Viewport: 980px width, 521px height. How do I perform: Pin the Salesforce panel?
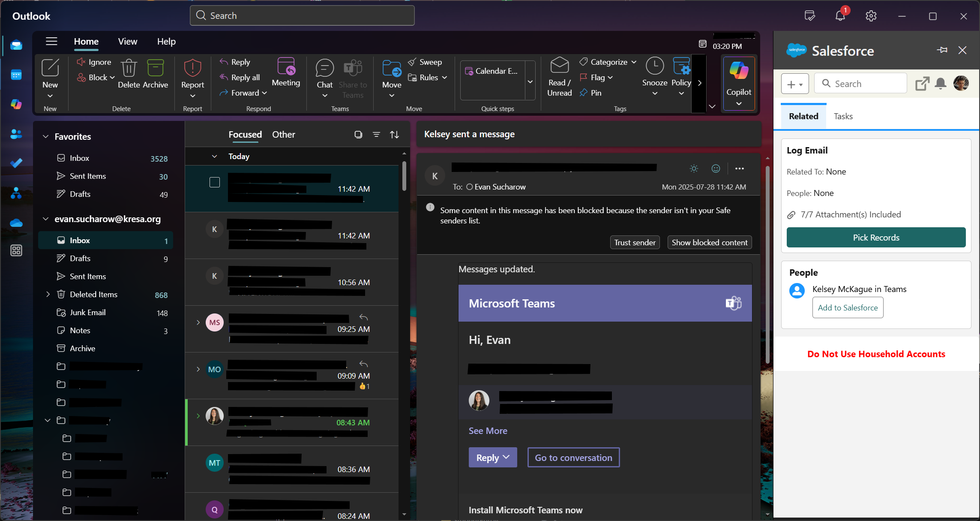click(942, 50)
